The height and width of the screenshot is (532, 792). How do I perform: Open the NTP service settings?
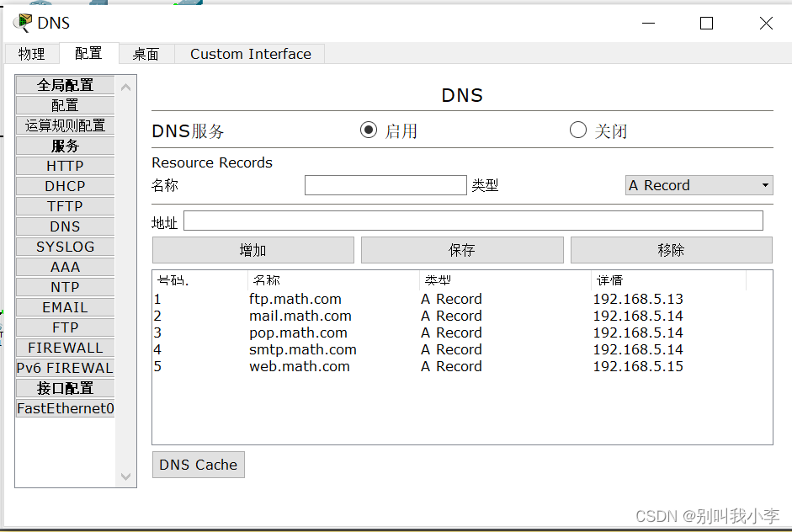pos(65,287)
